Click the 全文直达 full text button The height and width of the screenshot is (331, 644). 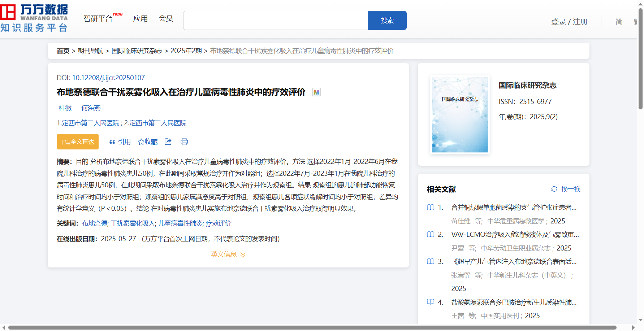pos(78,142)
